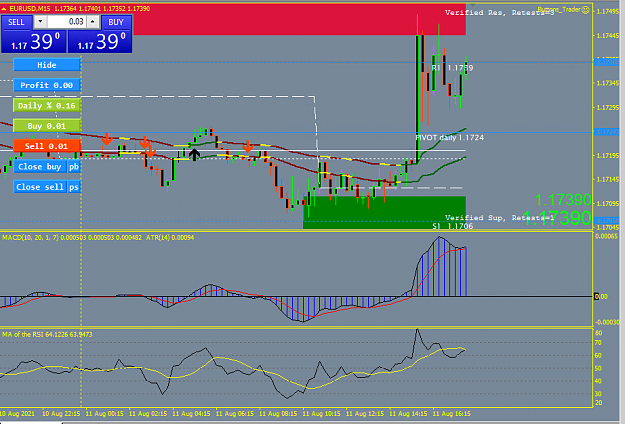The width and height of the screenshot is (625, 424).
Task: Click the '11 Aug 12:15' time axis label
Action: (365, 414)
